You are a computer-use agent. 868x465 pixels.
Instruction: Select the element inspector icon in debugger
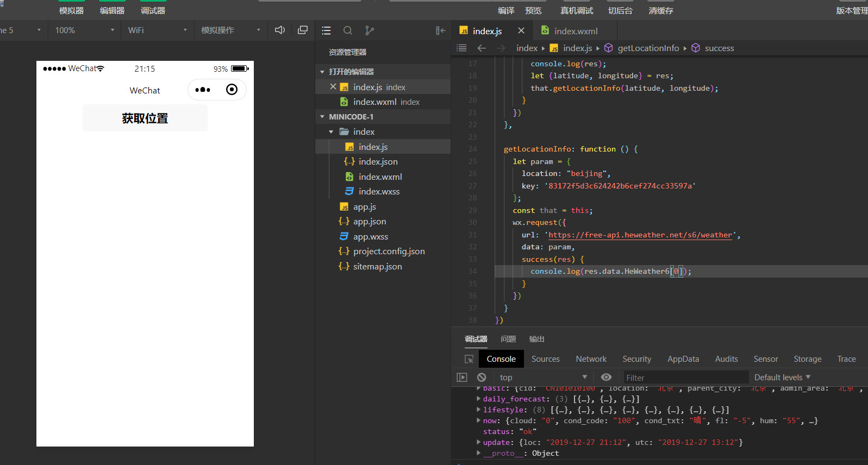coord(469,359)
